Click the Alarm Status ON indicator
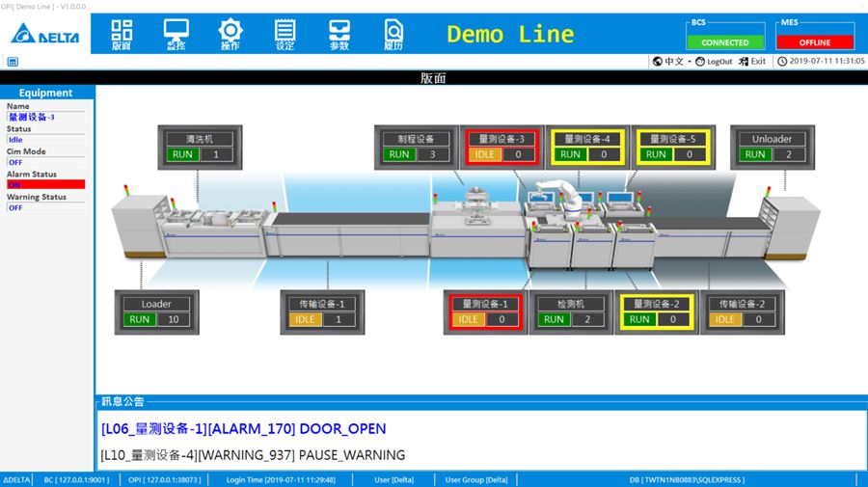 46,184
